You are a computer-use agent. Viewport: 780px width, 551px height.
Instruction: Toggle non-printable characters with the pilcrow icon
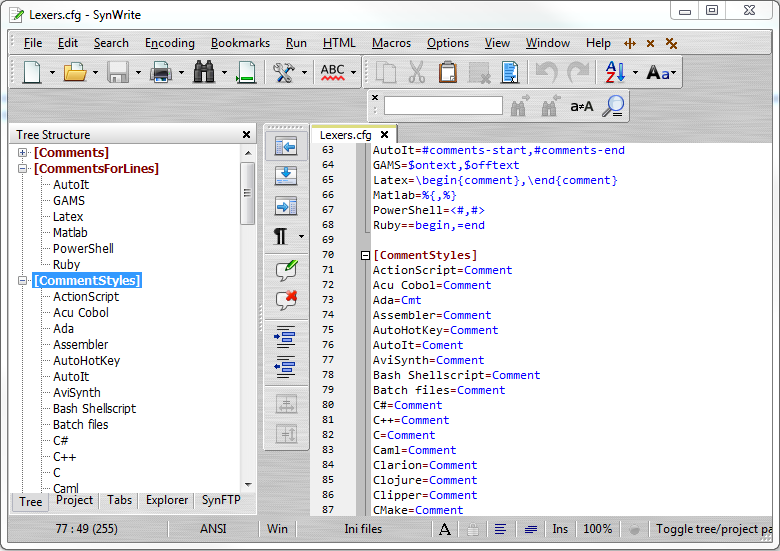282,237
